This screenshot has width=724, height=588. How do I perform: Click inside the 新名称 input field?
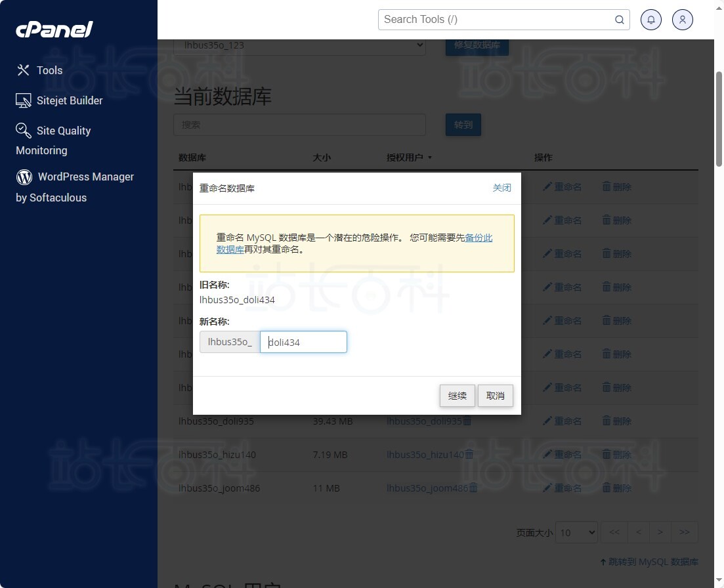(303, 342)
